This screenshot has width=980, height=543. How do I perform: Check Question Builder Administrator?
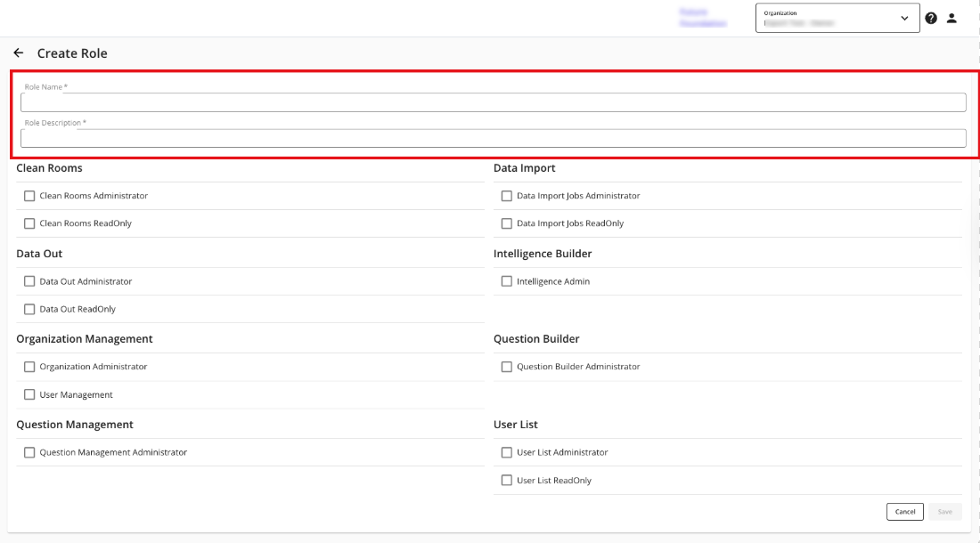click(x=507, y=367)
